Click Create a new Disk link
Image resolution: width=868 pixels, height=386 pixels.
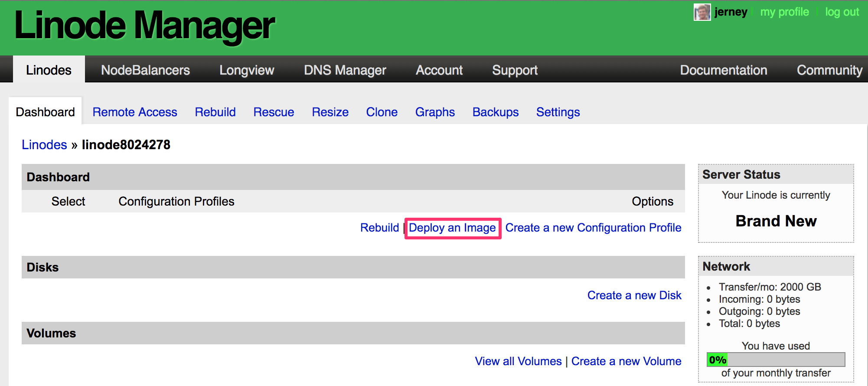coord(634,295)
